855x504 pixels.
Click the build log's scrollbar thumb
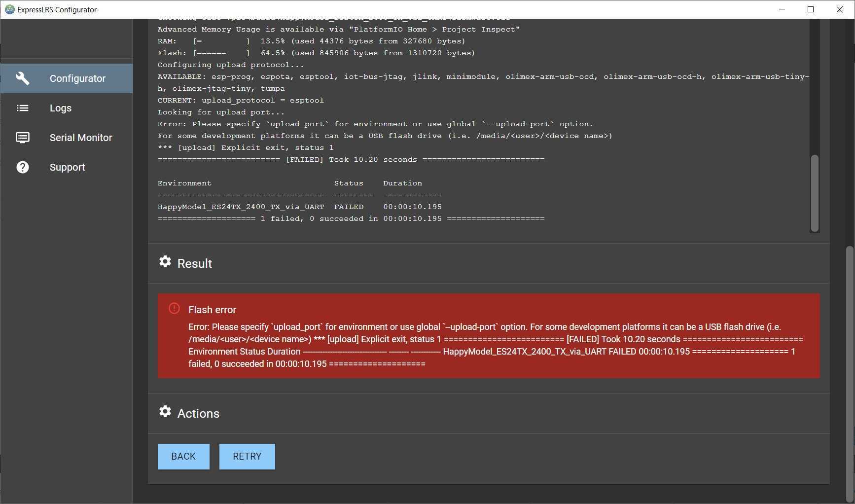(x=815, y=193)
